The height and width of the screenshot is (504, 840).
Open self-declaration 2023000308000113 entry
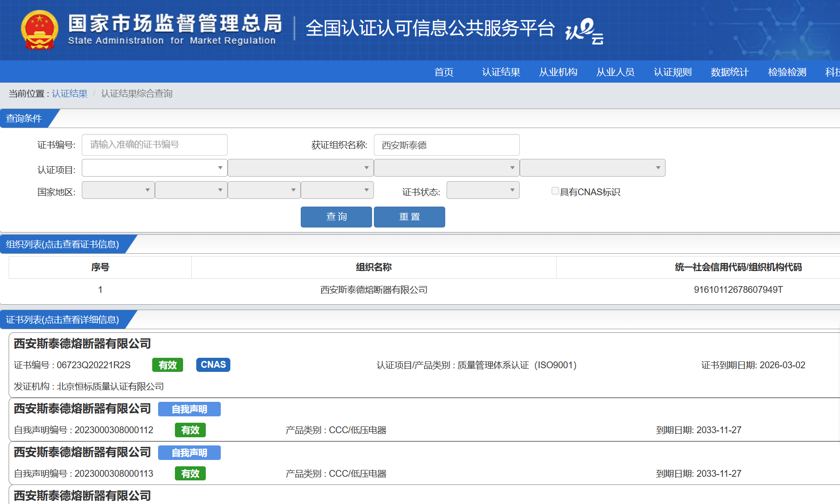tap(424, 464)
